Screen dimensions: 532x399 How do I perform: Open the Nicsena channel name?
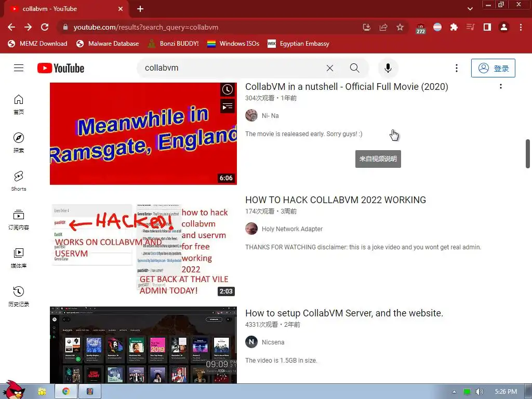[273, 342]
